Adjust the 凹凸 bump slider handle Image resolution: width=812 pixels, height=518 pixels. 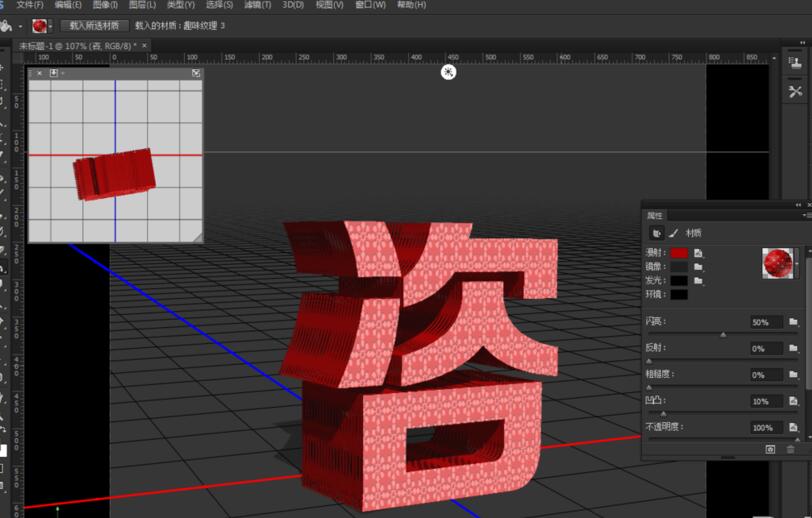tap(663, 413)
